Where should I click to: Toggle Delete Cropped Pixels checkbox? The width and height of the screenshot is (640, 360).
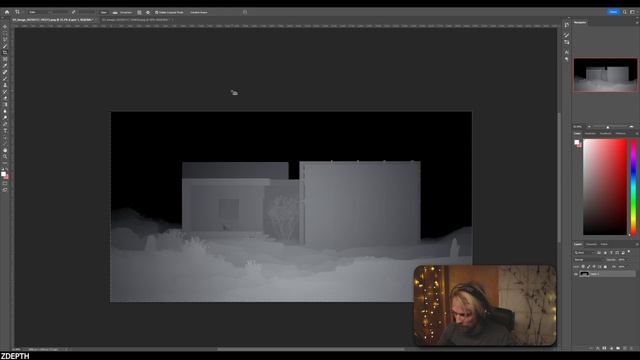156,12
